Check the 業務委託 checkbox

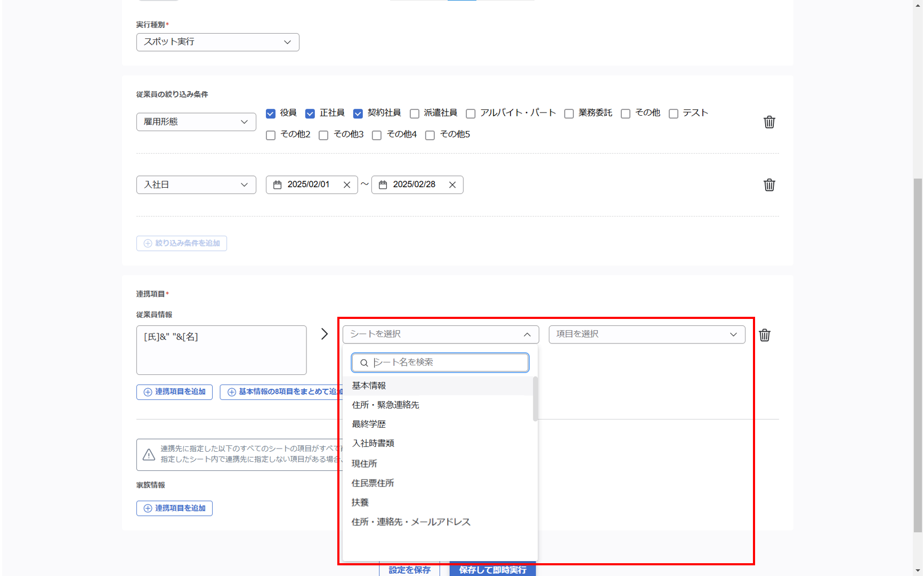tap(569, 114)
